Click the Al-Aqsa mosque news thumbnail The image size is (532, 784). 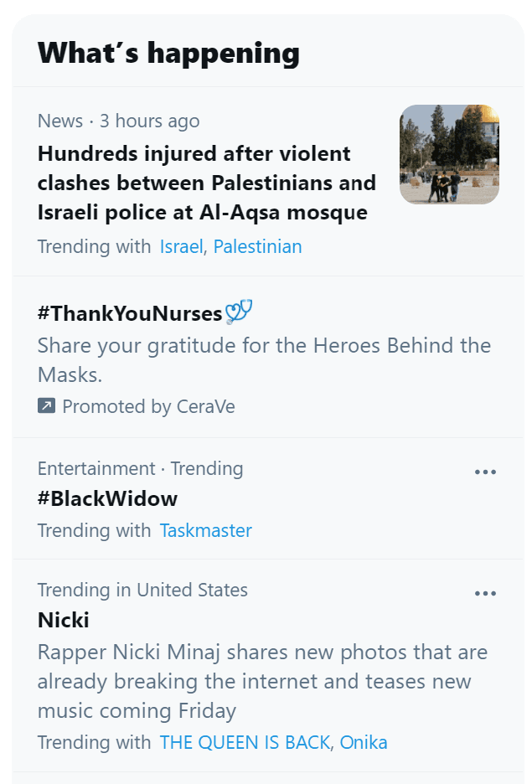[449, 154]
